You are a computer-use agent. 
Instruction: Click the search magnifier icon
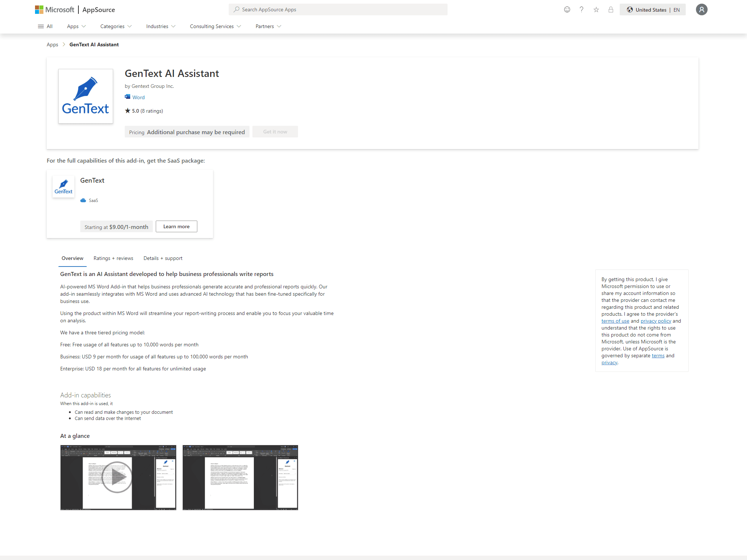236,9
